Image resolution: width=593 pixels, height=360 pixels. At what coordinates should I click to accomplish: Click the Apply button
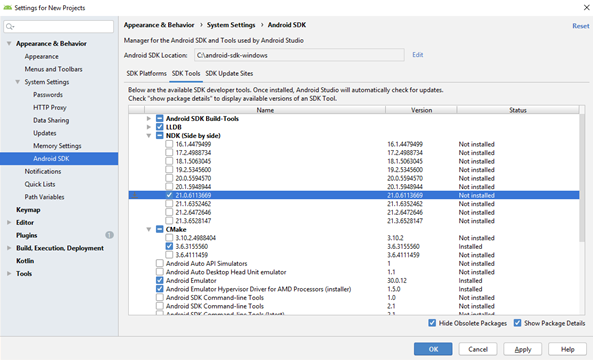(x=523, y=349)
